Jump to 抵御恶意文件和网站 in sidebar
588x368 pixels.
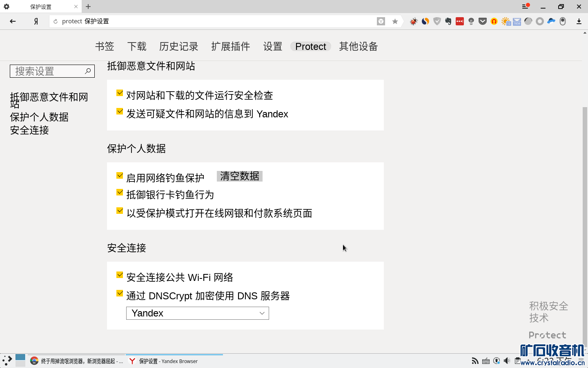(x=49, y=100)
